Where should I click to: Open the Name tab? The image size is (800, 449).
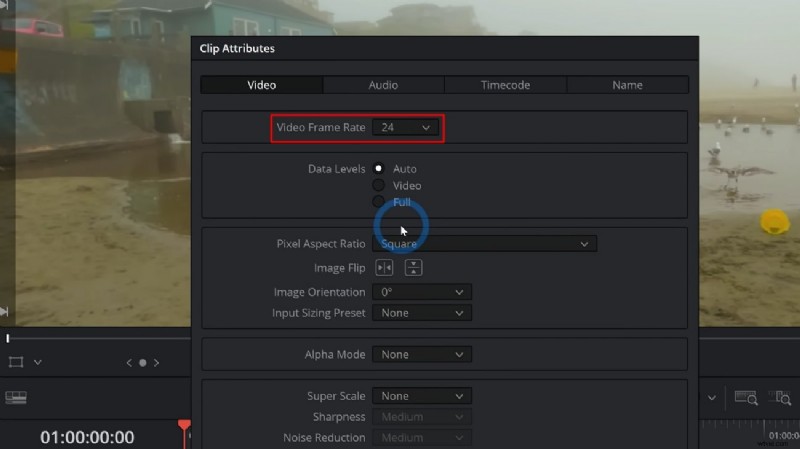tap(627, 85)
